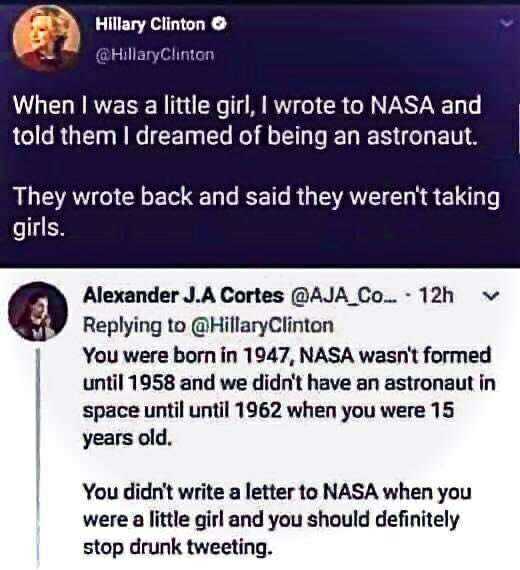Image resolution: width=520 pixels, height=570 pixels.
Task: Click the reply paragraph ending 'stop drunk tweeting'
Action: [x=277, y=519]
